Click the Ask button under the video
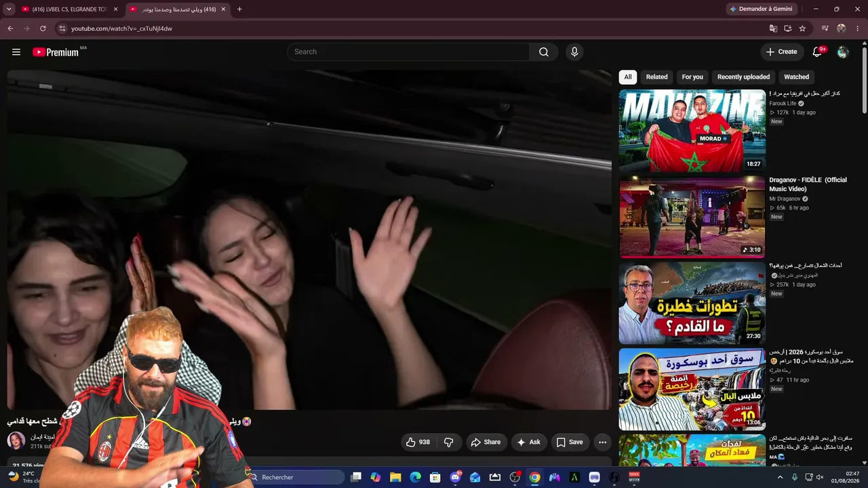The width and height of the screenshot is (868, 488). (529, 442)
